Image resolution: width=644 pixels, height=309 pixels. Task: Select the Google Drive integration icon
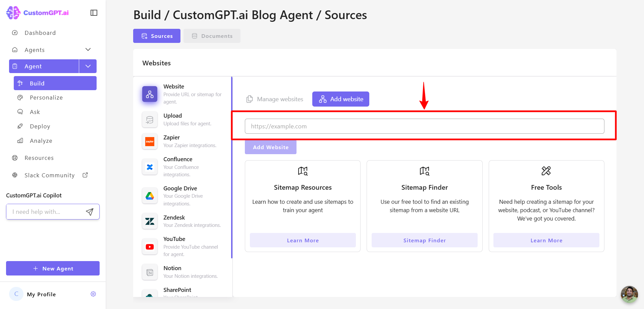[150, 196]
